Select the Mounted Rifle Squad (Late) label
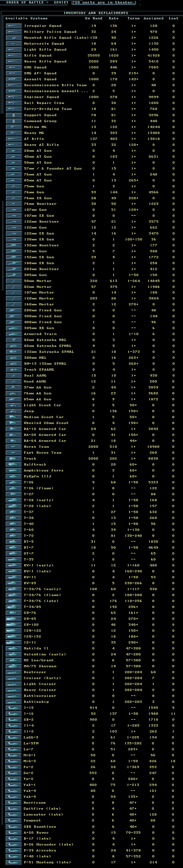Image resolution: width=183 pixels, height=868 pixels. click(x=56, y=38)
